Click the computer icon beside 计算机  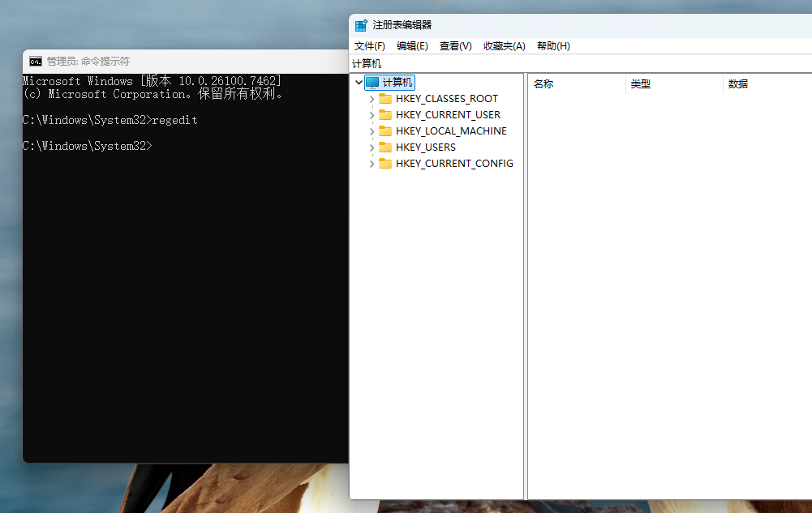[x=372, y=82]
